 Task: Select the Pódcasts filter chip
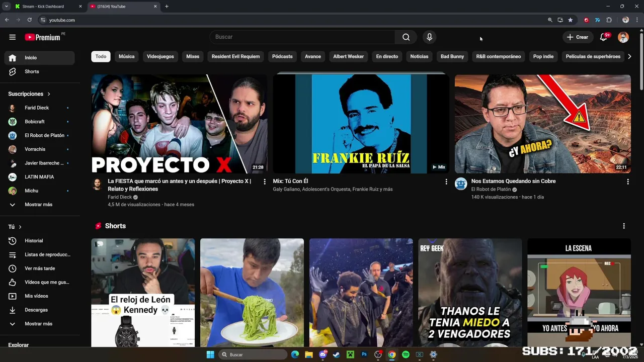[282, 57]
